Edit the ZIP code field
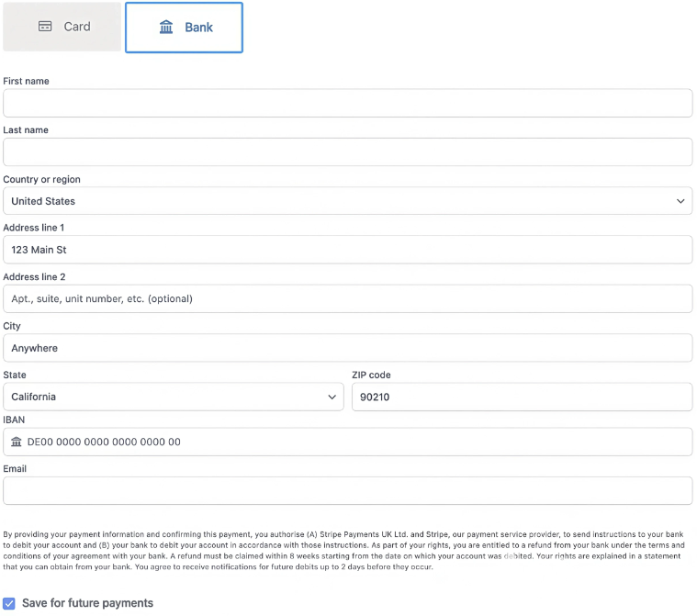 (x=522, y=397)
